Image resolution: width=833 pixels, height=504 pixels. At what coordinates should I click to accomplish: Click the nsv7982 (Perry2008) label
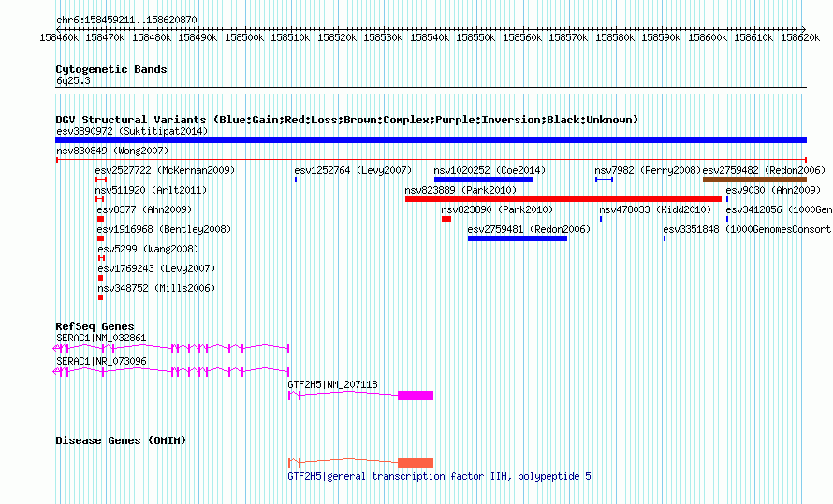pos(648,170)
